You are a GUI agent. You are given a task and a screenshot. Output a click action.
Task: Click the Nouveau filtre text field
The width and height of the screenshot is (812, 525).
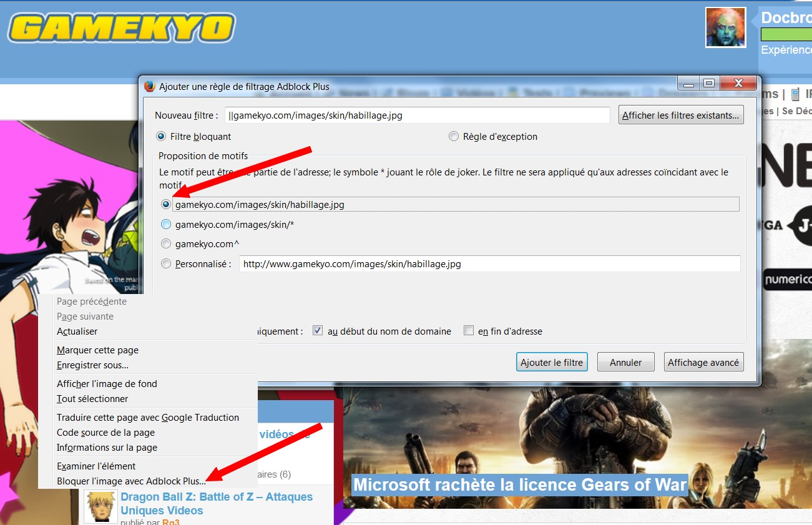tap(416, 115)
